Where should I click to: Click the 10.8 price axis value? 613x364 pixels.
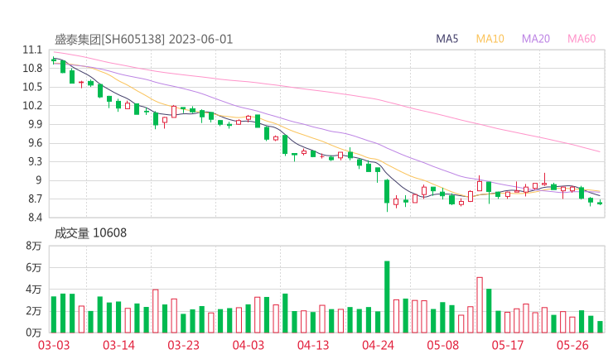[x=32, y=69]
